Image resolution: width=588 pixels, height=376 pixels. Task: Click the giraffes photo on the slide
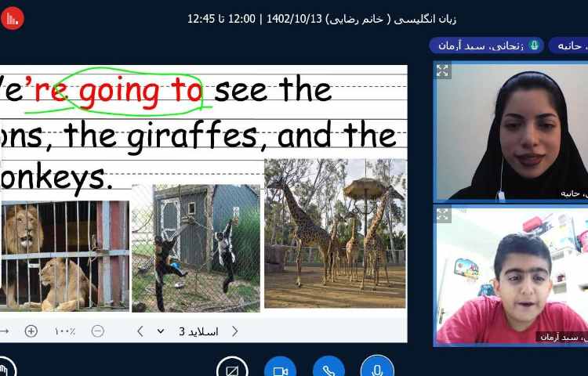(x=336, y=233)
